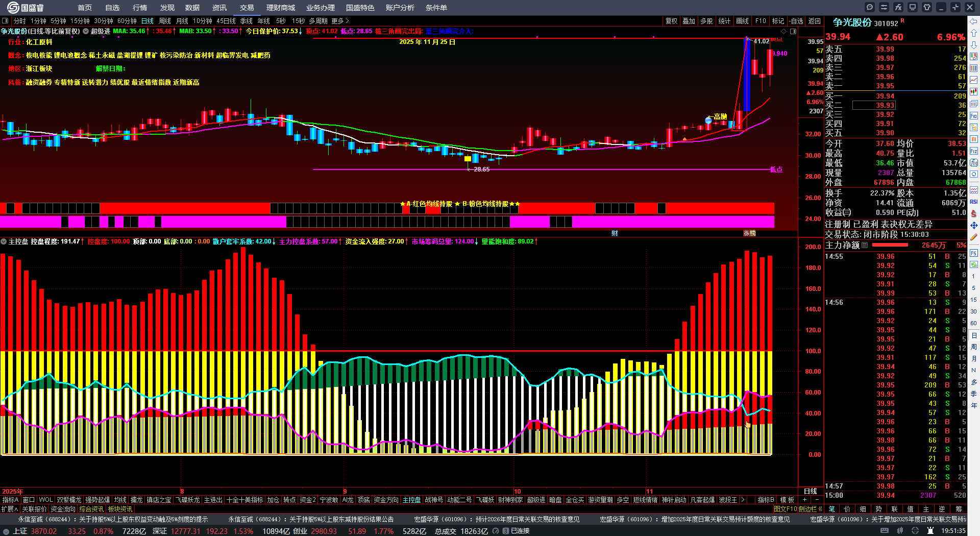Open the F10 company info sidebar icon
The width and height of the screenshot is (980, 536).
click(x=974, y=115)
